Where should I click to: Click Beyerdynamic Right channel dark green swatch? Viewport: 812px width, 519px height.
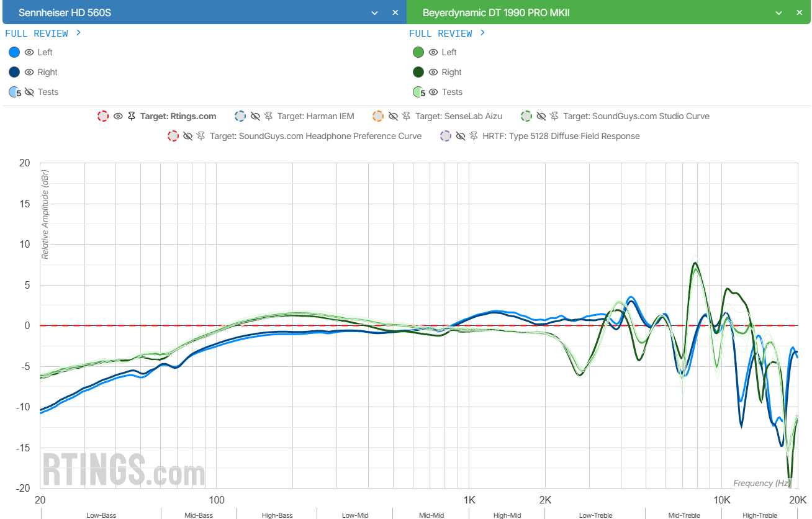(418, 72)
